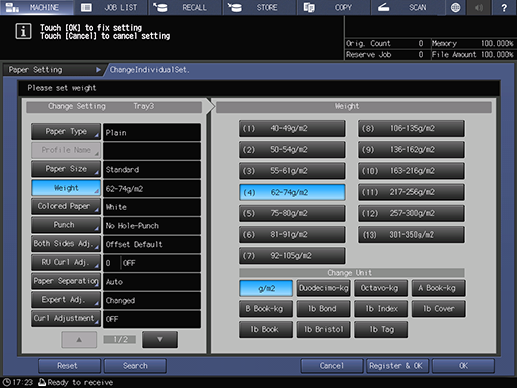Choose lb Bond weight unit
Viewport: 517px width, 388px height.
point(323,309)
